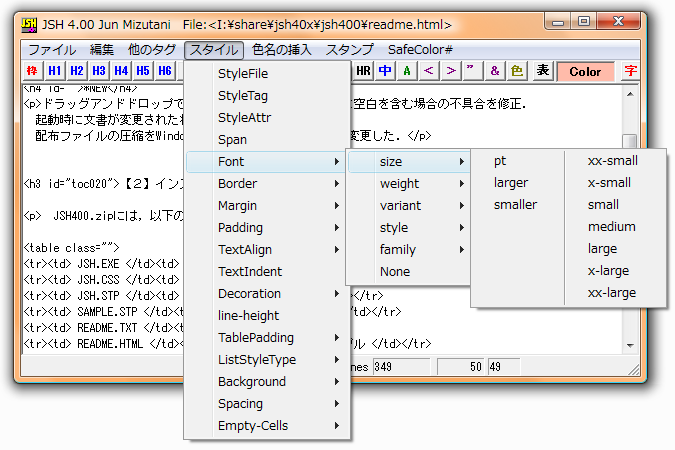Insert the greater-than symbol
675x450 pixels.
click(451, 71)
